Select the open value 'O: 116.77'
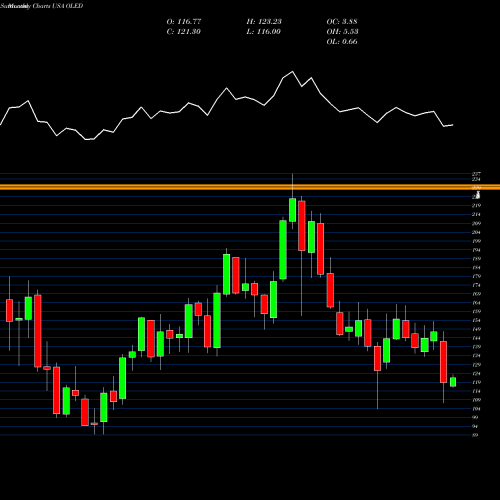 coord(184,22)
